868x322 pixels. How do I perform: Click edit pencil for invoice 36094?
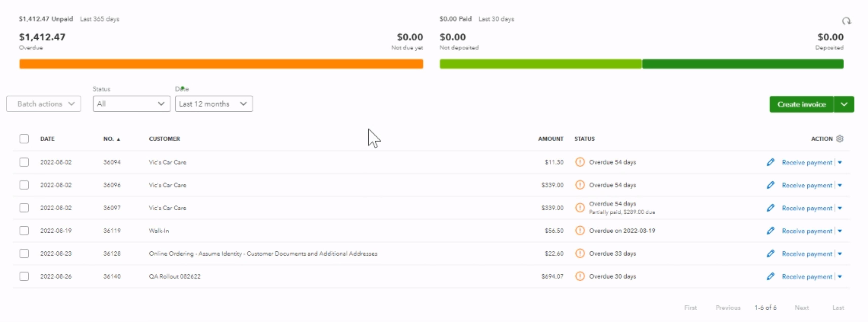pyautogui.click(x=770, y=162)
